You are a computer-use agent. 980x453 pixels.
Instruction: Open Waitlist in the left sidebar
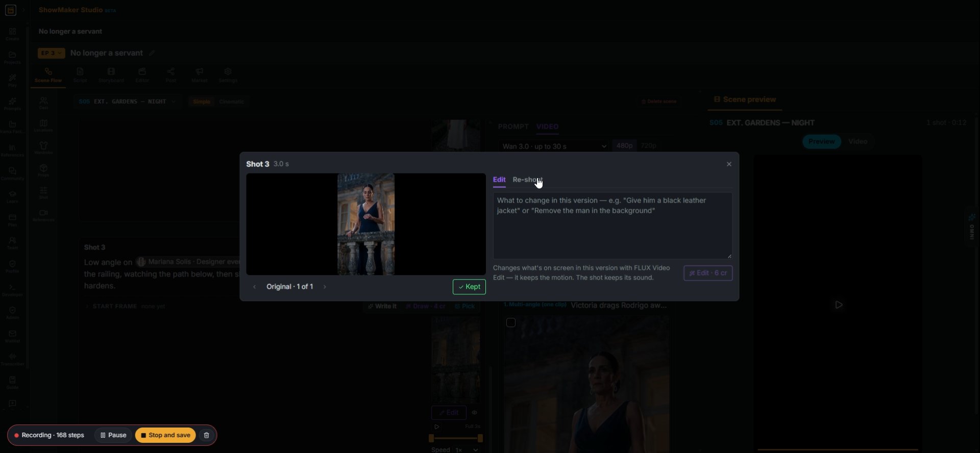[12, 336]
